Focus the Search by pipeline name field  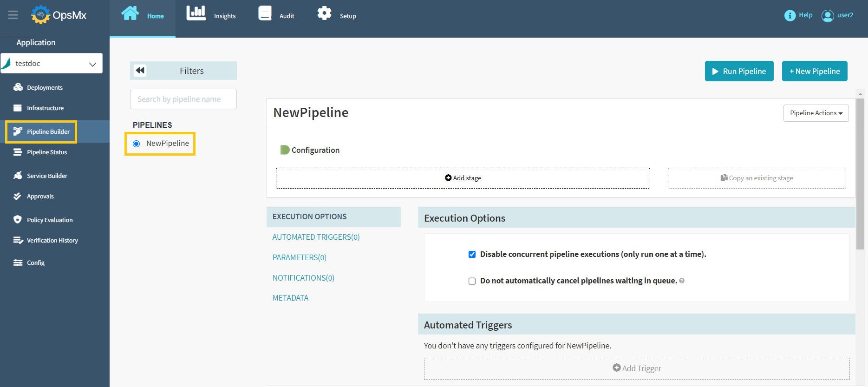click(x=183, y=99)
